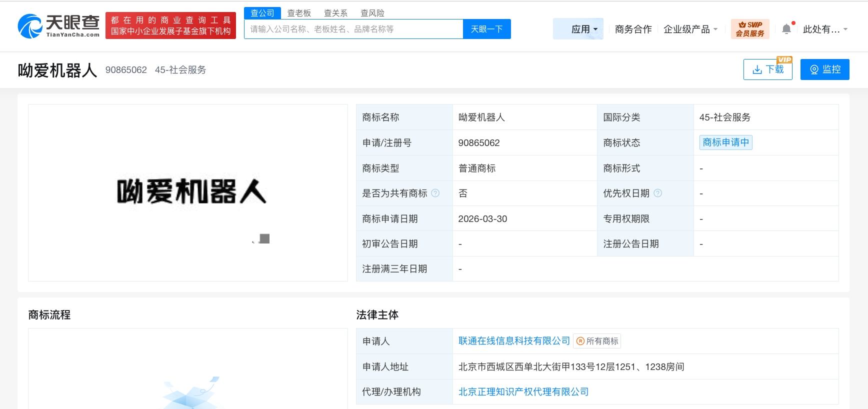The width and height of the screenshot is (868, 409).
Task: Click the 商标申请中 status tag
Action: [726, 142]
